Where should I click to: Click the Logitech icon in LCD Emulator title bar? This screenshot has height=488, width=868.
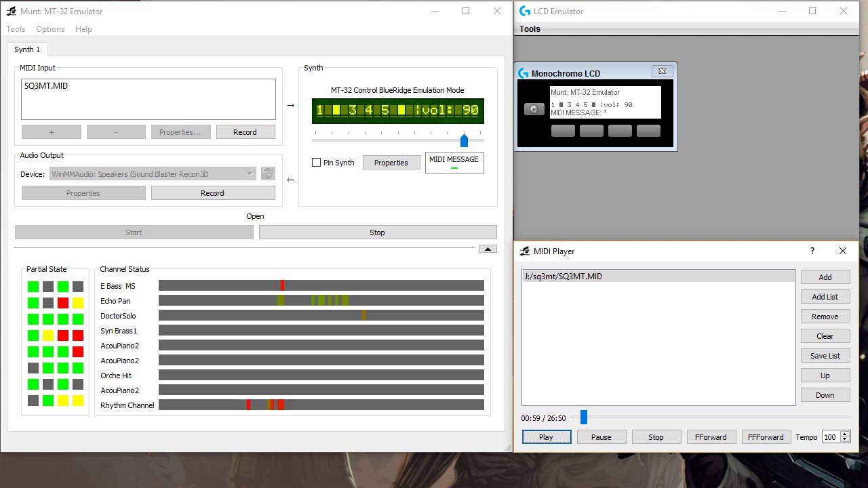click(x=524, y=12)
